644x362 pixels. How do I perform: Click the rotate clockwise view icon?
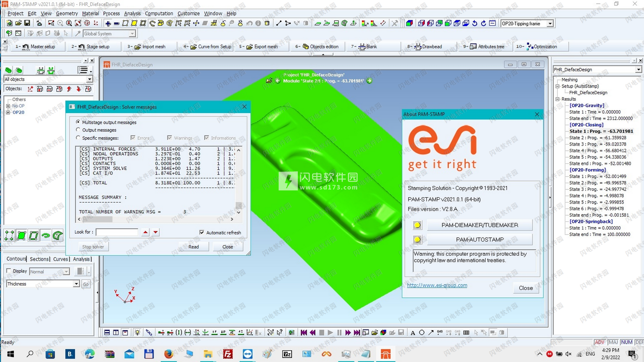[483, 23]
